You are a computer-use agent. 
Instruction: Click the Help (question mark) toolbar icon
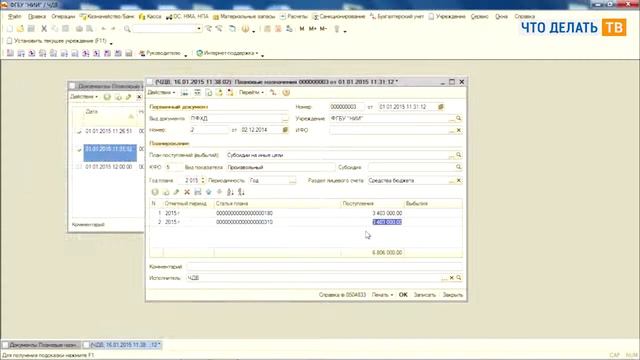coord(245,29)
